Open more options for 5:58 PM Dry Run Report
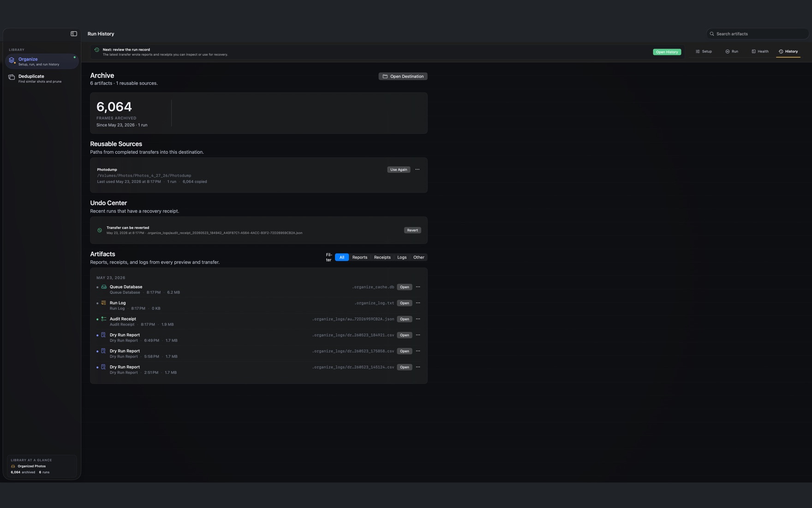Image resolution: width=812 pixels, height=508 pixels. [418, 351]
